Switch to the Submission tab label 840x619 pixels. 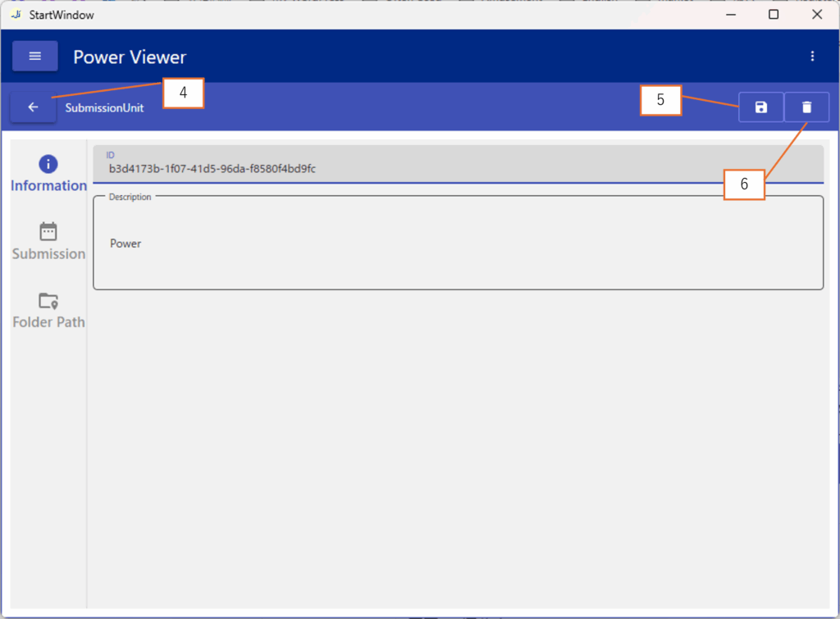48,254
